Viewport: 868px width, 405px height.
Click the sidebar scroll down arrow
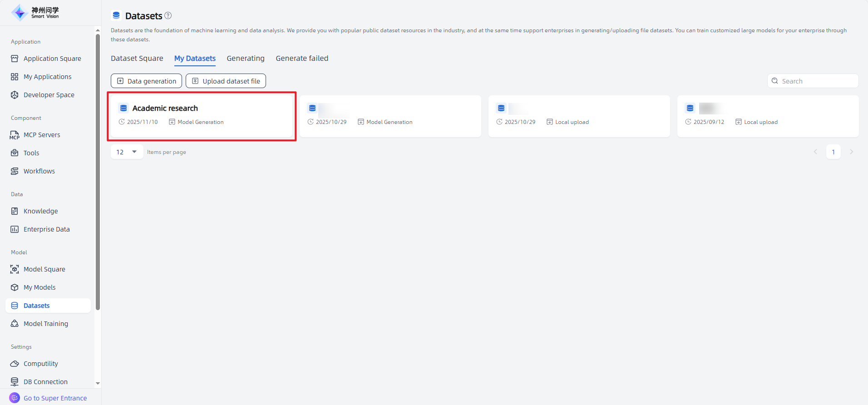(x=98, y=383)
